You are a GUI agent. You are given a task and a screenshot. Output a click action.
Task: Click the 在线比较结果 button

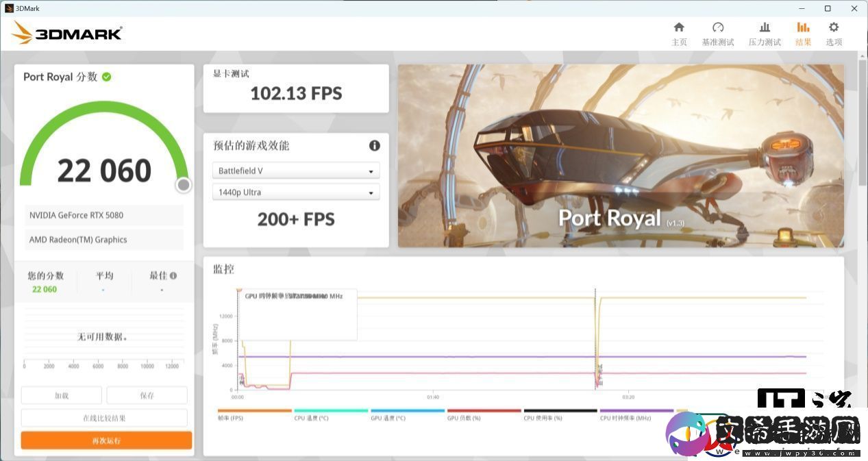104,418
